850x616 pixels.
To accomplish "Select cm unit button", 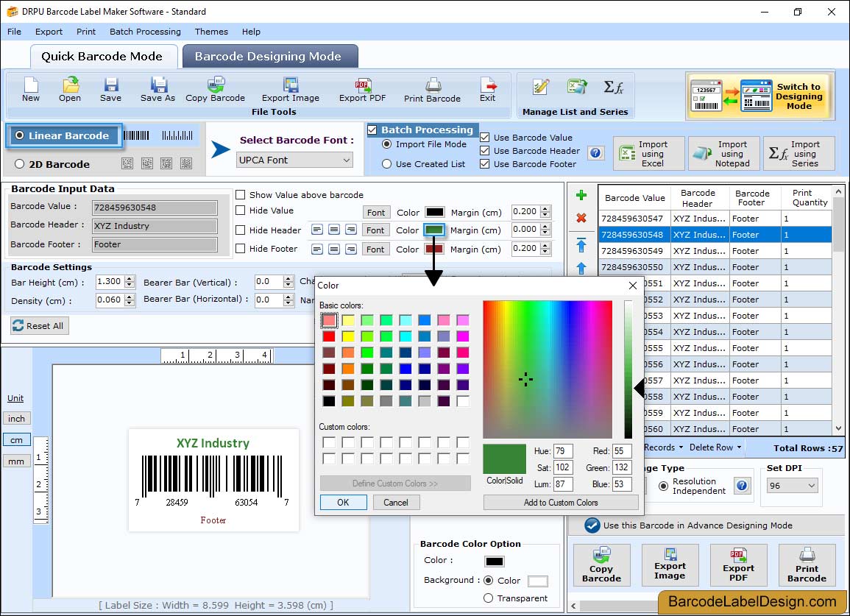I will tap(16, 440).
